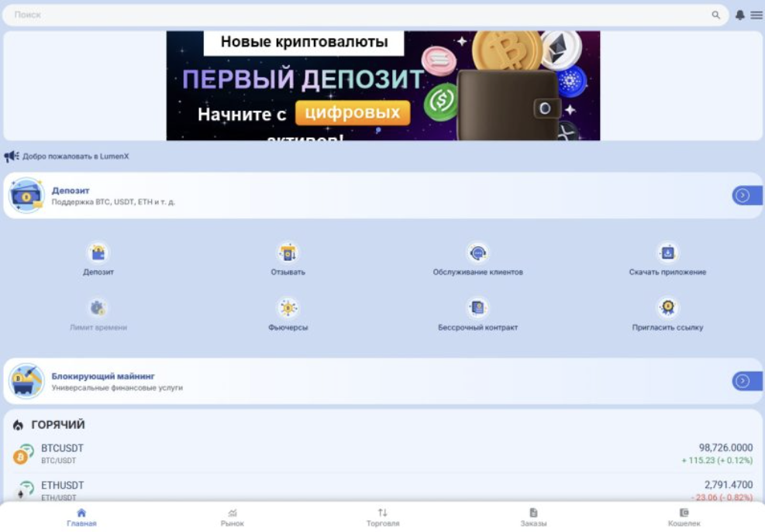
Task: Focus the Поиск search field
Action: click(x=365, y=15)
